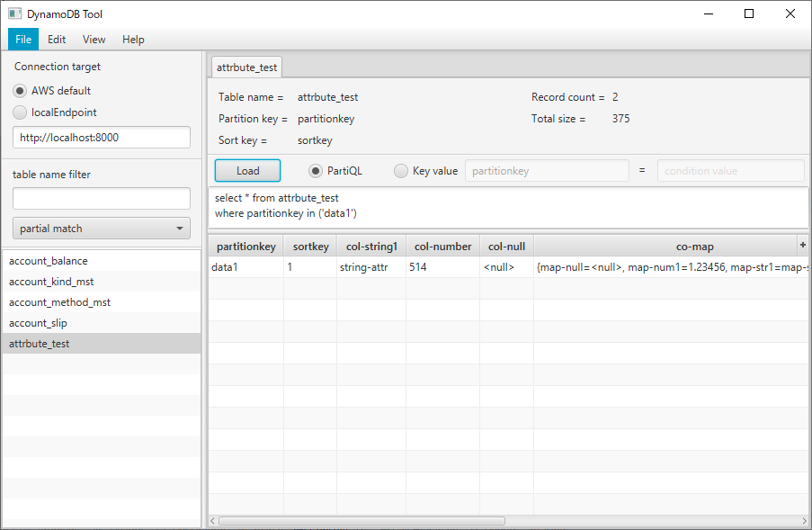The height and width of the screenshot is (530, 812).
Task: Click the add column plus icon
Action: (802, 244)
